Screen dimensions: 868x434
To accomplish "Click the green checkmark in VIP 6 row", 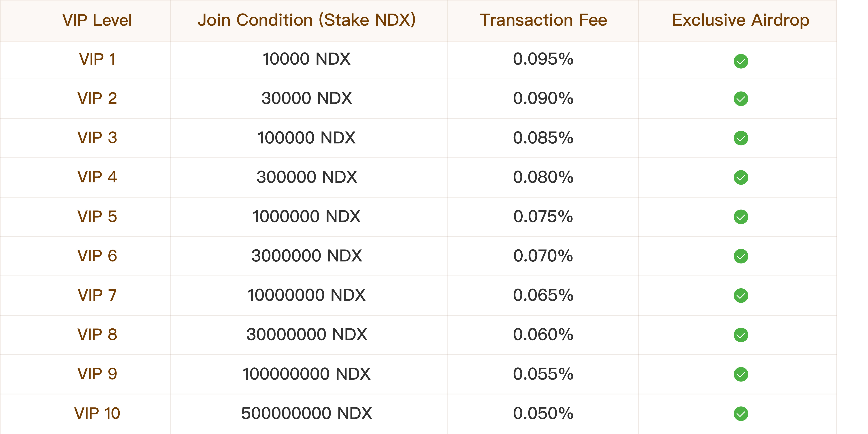I will pos(741,256).
